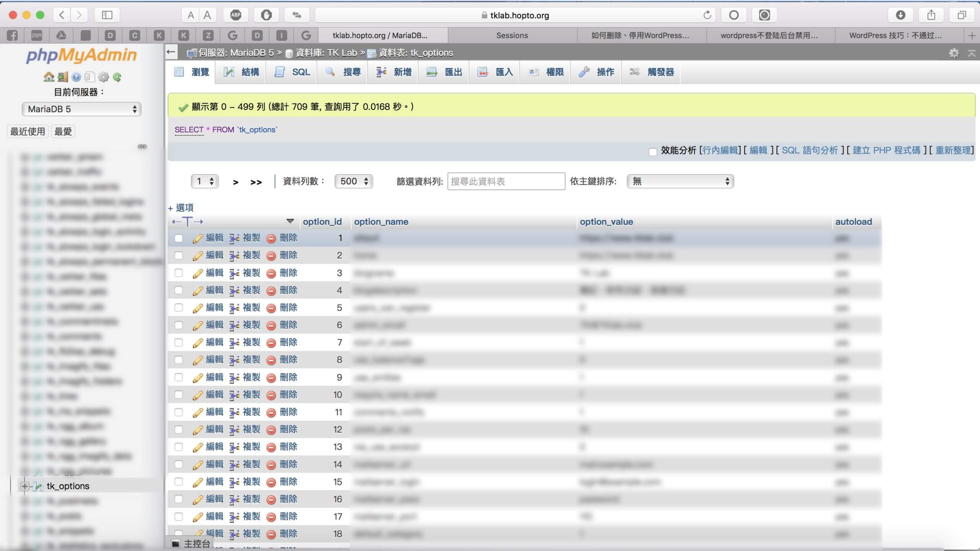Open the page number 1 dropdown
The height and width of the screenshot is (551, 980).
[205, 181]
